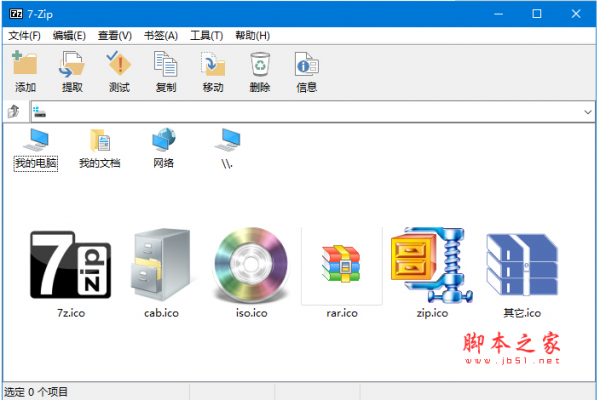Image resolution: width=600 pixels, height=400 pixels.
Task: Click the 复制 (Copy) toolbar icon
Action: pyautogui.click(x=165, y=64)
